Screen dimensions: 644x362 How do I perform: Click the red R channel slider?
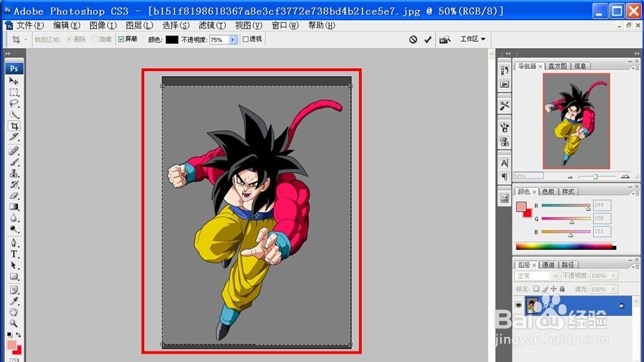tap(566, 205)
